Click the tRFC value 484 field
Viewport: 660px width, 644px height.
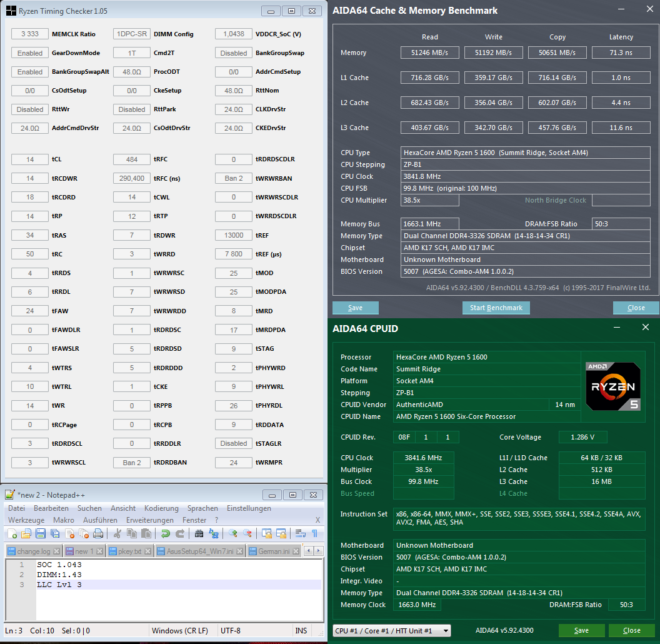pyautogui.click(x=132, y=159)
